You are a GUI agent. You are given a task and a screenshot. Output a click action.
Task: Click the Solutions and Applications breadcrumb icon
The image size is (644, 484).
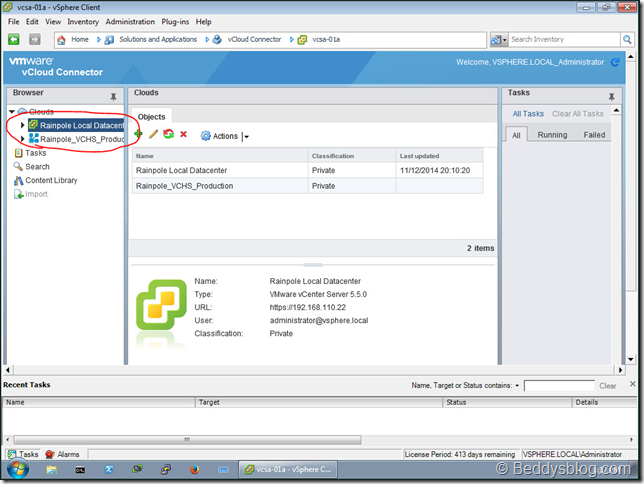(109, 39)
